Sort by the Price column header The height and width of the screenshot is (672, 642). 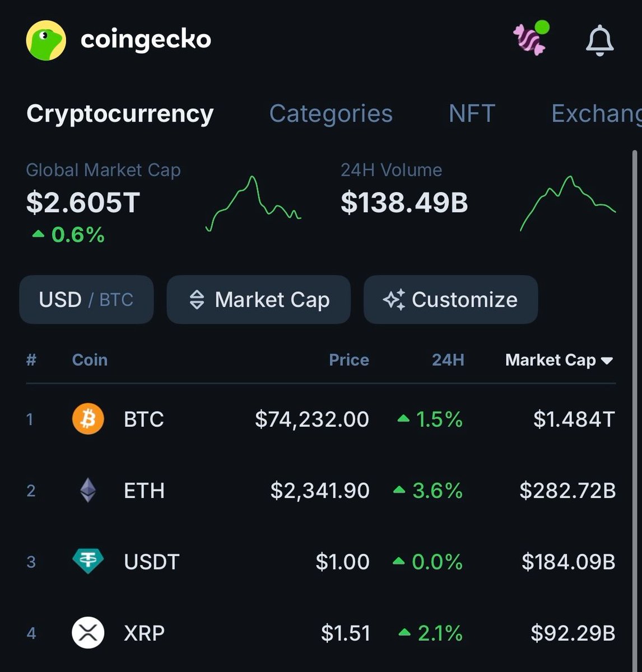tap(348, 360)
